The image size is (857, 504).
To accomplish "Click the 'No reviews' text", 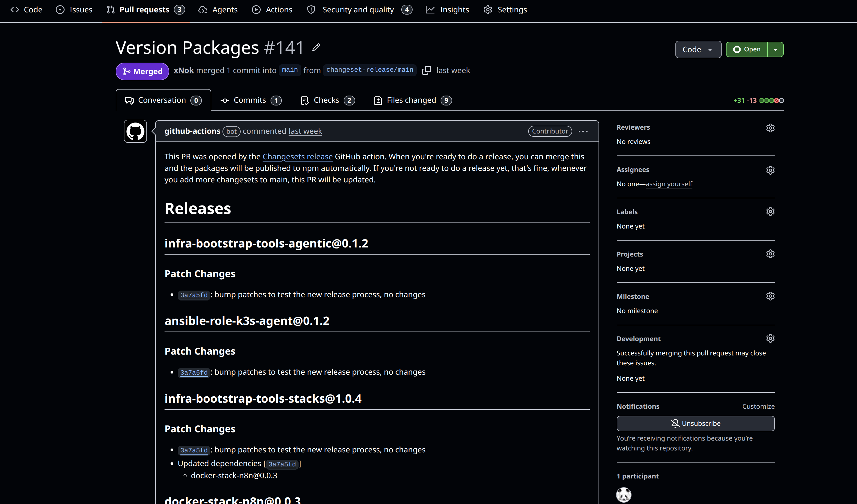I will point(633,142).
